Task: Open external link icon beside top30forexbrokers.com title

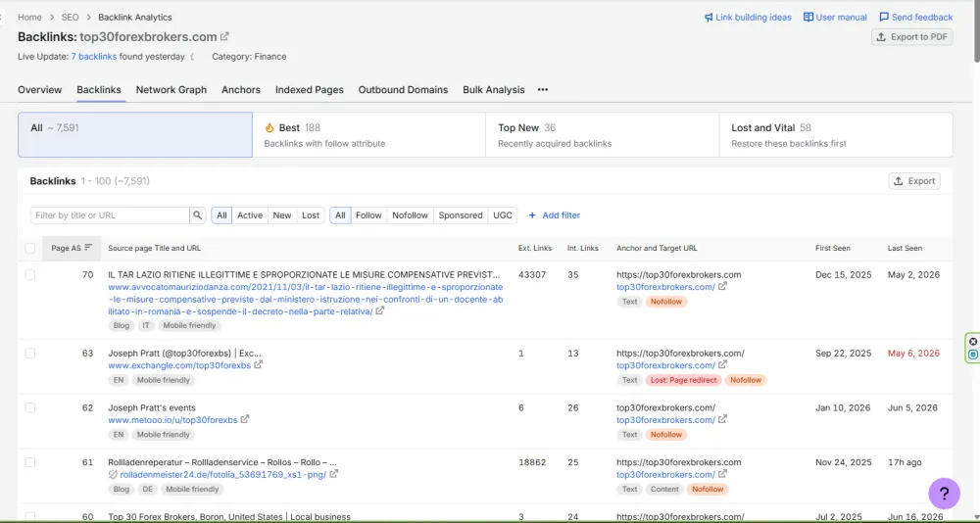Action: (x=225, y=36)
